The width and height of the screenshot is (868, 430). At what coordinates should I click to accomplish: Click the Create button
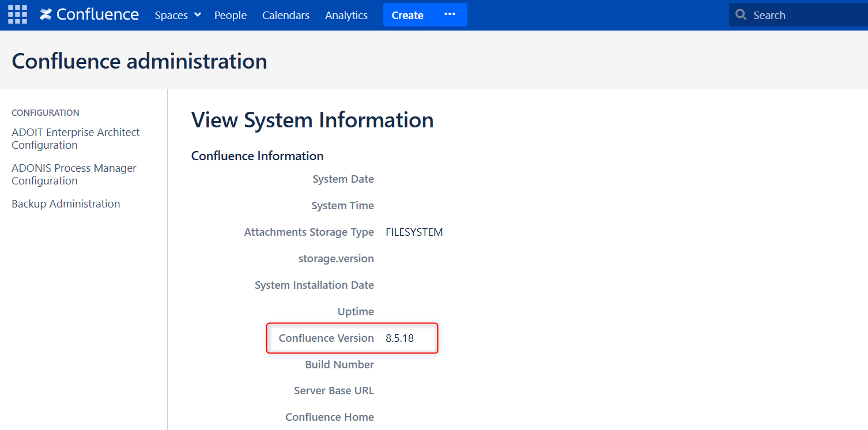point(407,15)
